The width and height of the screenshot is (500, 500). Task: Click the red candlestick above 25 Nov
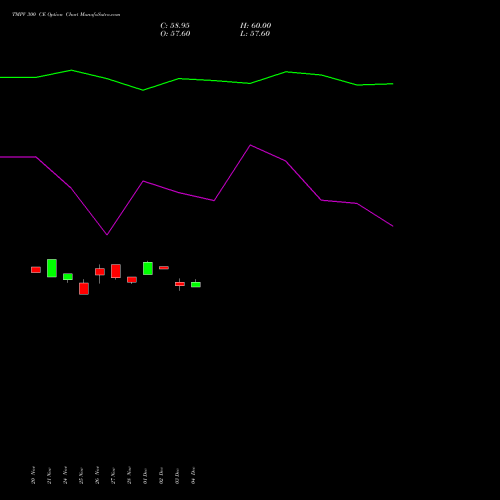click(84, 288)
